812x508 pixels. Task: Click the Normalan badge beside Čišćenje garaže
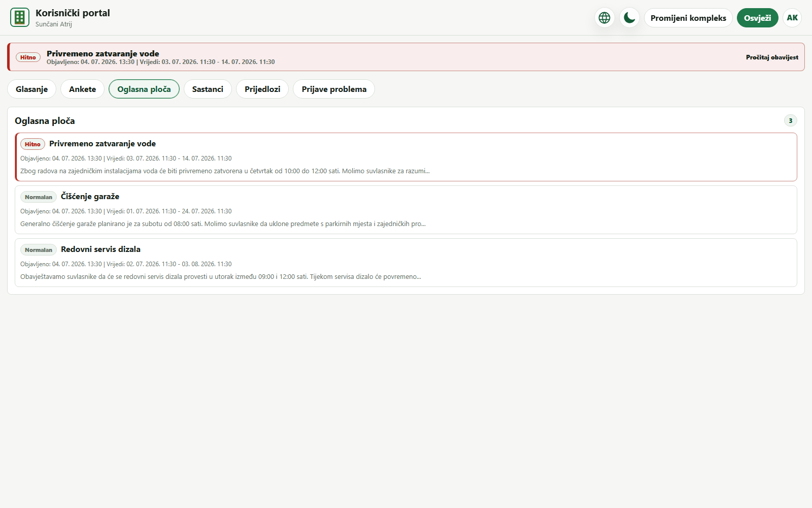(x=39, y=197)
